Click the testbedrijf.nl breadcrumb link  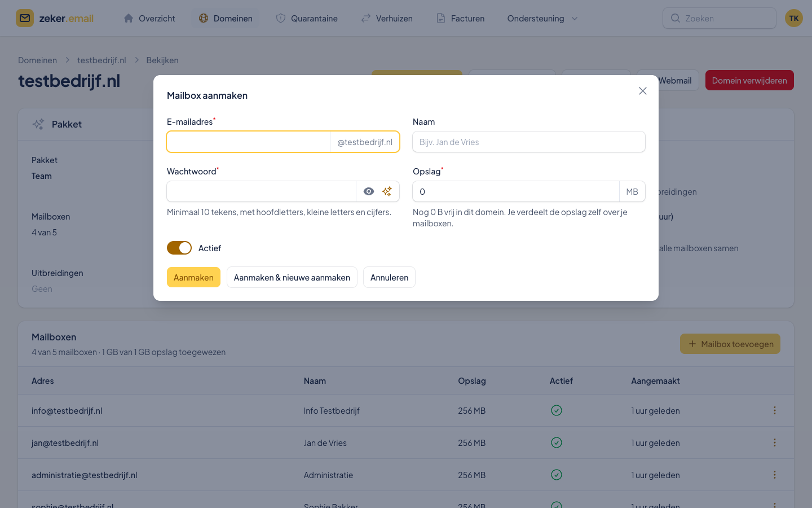tap(101, 60)
